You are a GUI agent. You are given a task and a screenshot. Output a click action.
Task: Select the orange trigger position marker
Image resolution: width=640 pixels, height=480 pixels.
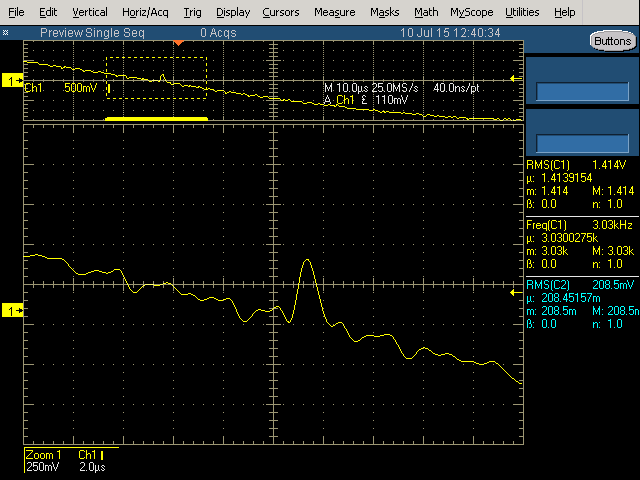178,43
